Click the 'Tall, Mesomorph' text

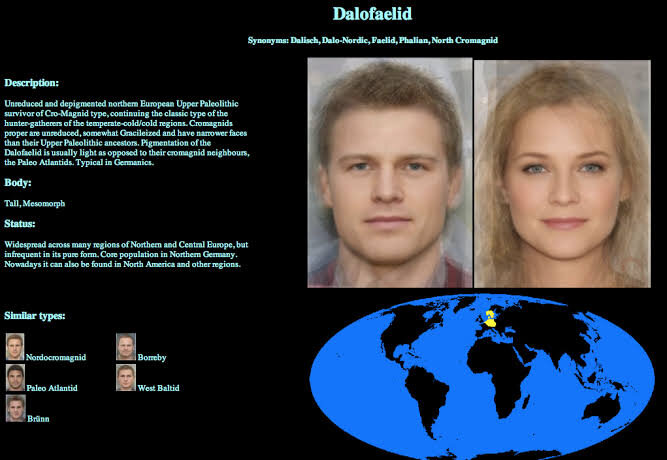click(x=34, y=204)
